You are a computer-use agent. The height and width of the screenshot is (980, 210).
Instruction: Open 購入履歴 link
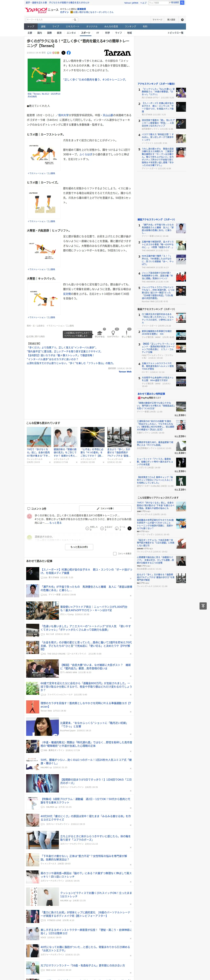[171, 20]
